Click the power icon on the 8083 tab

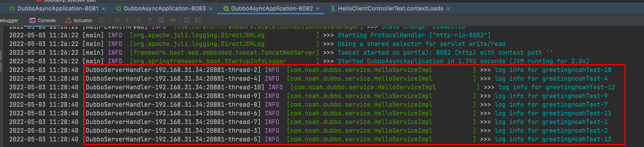(119, 8)
